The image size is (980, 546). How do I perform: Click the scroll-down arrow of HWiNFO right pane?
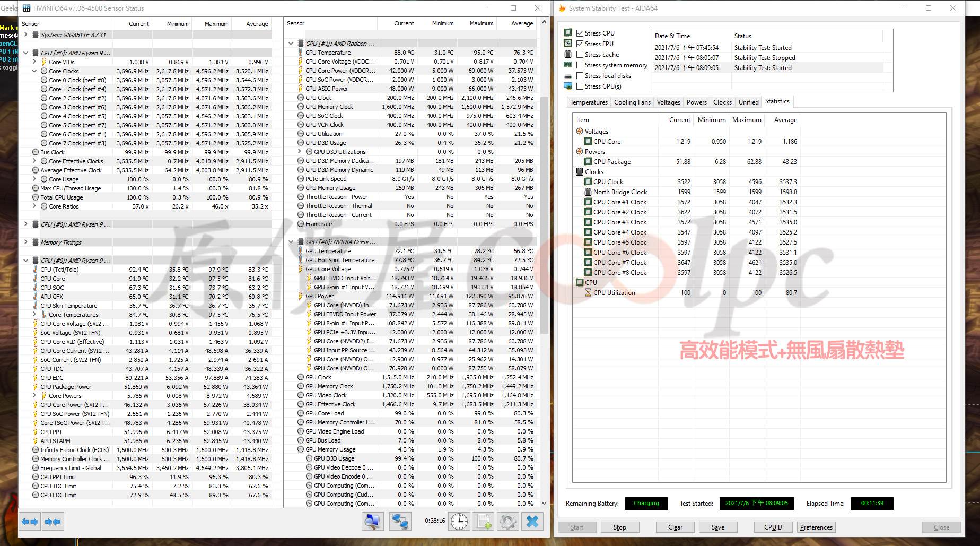click(x=544, y=503)
